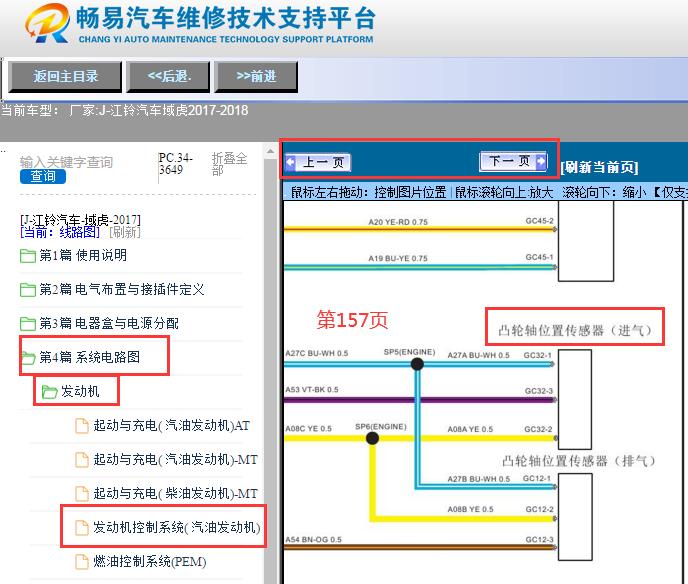Image resolution: width=688 pixels, height=584 pixels.
Task: Click wire label A08A YE 0.5
Action: [470, 429]
